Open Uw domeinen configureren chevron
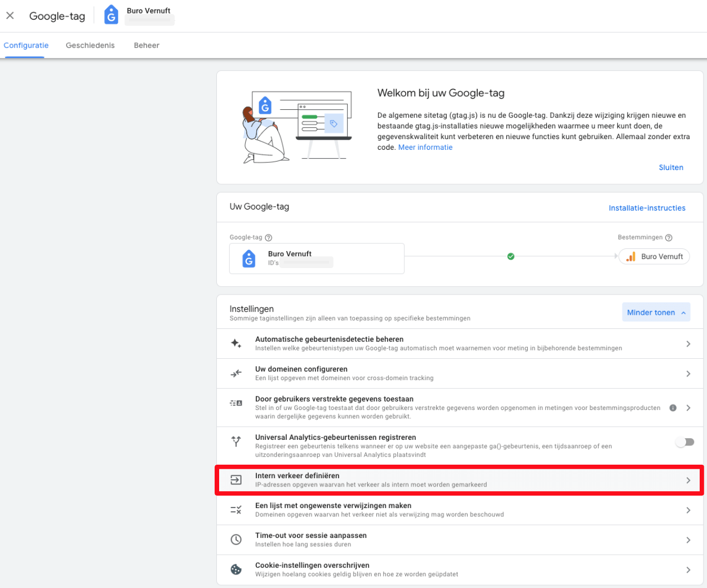707x588 pixels. [x=688, y=373]
